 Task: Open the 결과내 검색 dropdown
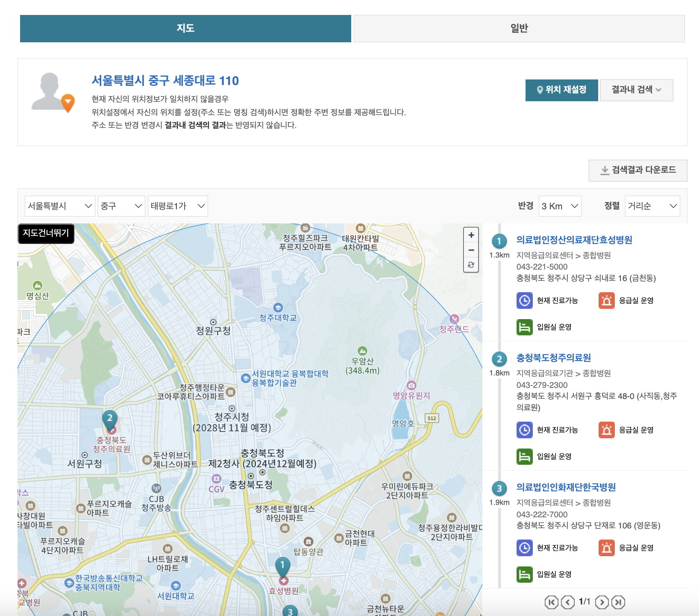637,90
